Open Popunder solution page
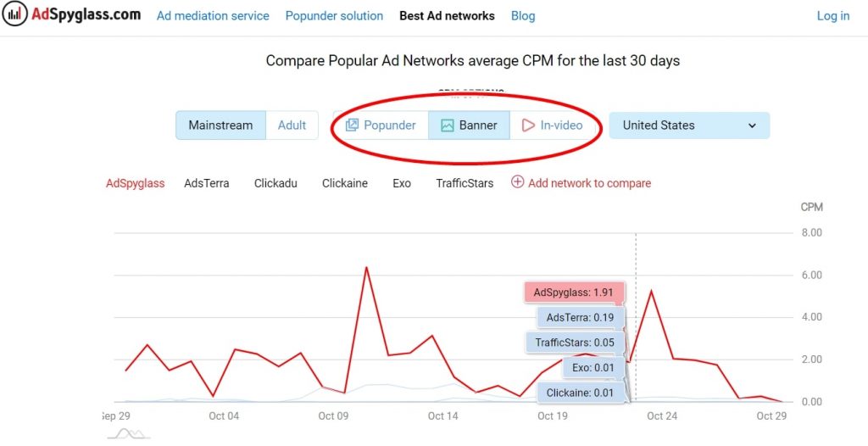This screenshot has height=446, width=868. (334, 16)
